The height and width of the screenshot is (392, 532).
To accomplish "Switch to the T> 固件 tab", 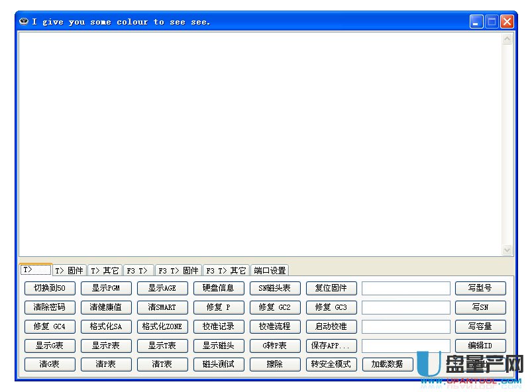I will point(69,269).
